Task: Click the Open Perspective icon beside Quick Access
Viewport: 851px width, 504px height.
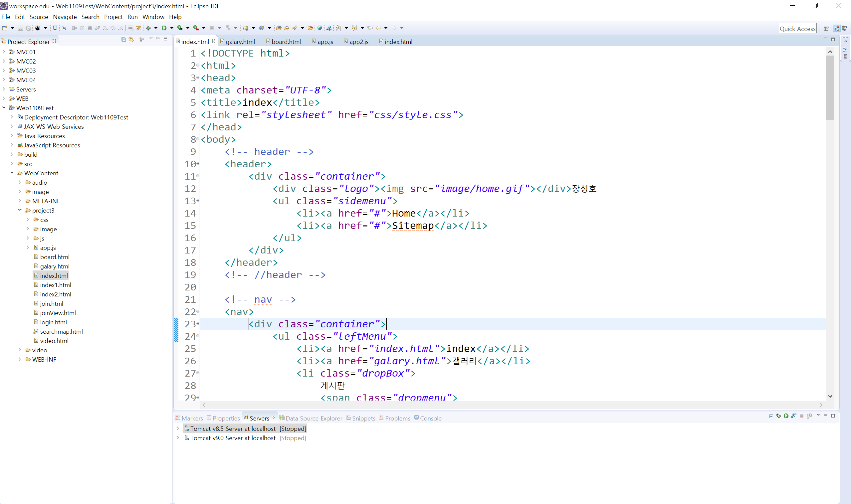Action: click(826, 29)
